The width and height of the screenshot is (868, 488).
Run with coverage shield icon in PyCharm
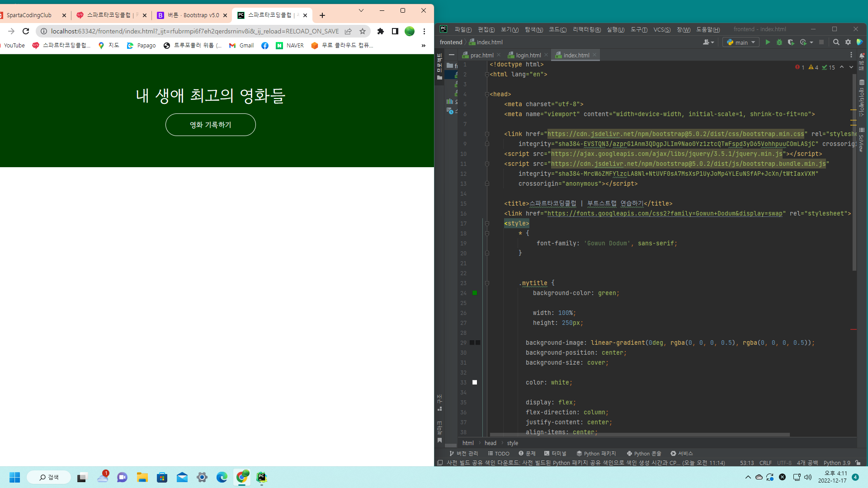791,42
